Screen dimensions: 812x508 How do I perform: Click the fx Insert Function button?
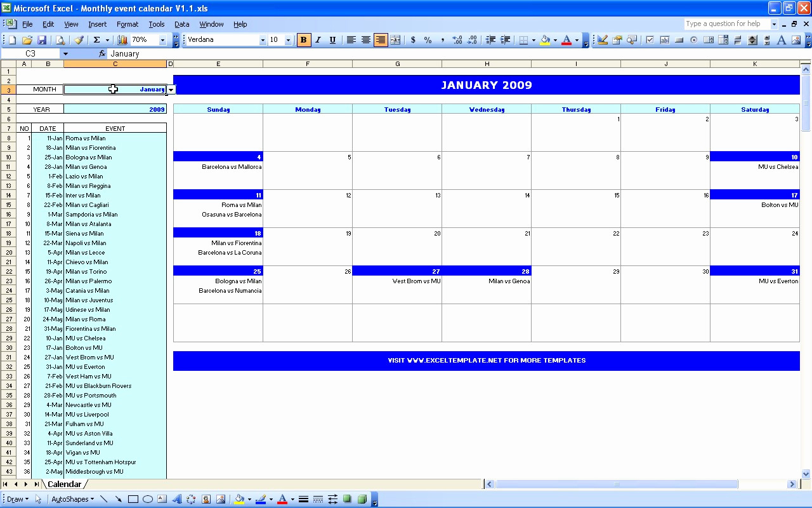click(102, 54)
